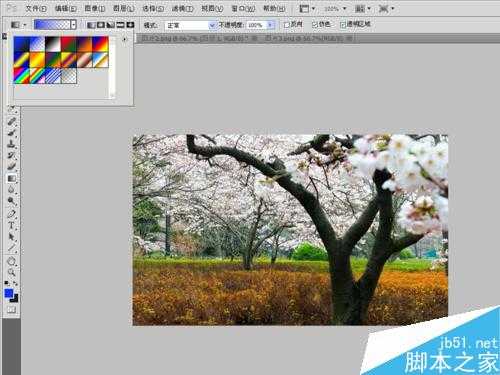The height and width of the screenshot is (375, 500).
Task: Select the Zoom magnifier tool
Action: pos(12,272)
